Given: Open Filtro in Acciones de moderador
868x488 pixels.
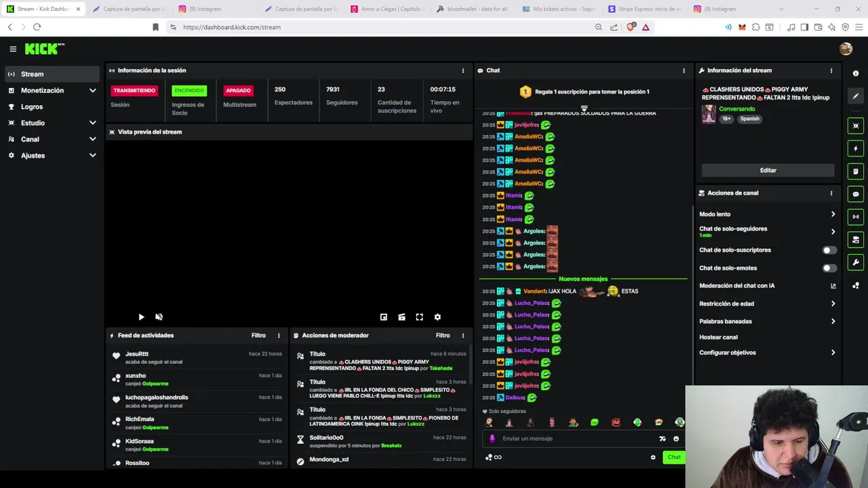Looking at the screenshot, I should (x=443, y=335).
